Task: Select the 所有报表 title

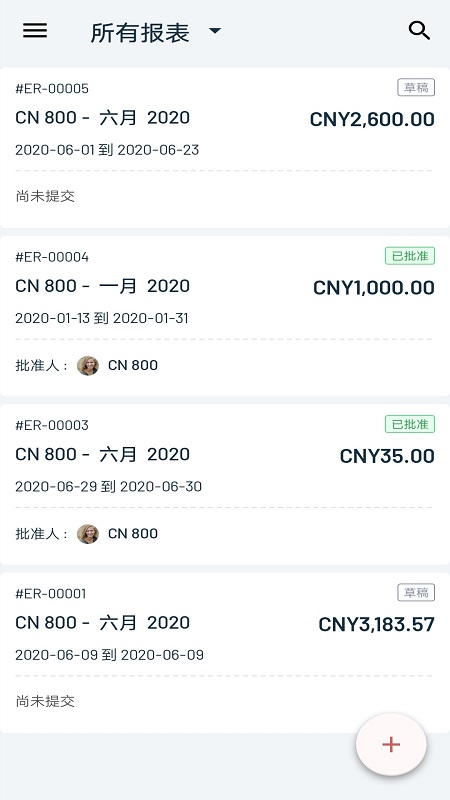Action: click(140, 33)
